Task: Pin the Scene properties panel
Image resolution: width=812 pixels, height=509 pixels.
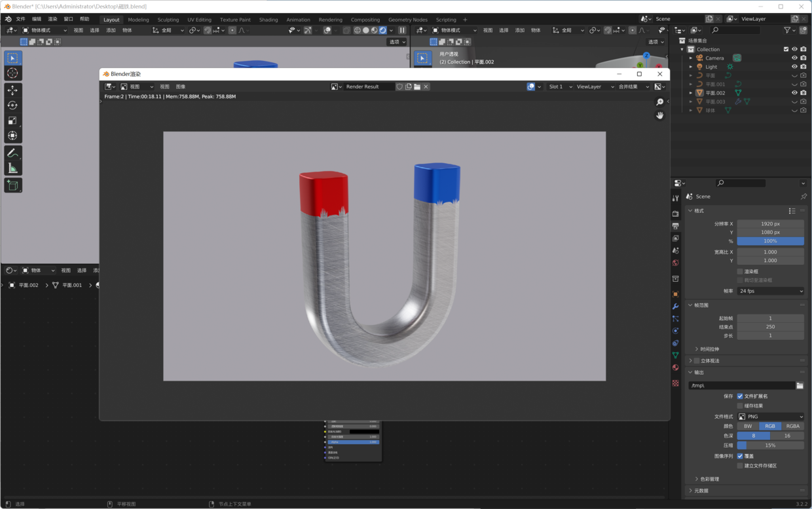Action: (803, 197)
